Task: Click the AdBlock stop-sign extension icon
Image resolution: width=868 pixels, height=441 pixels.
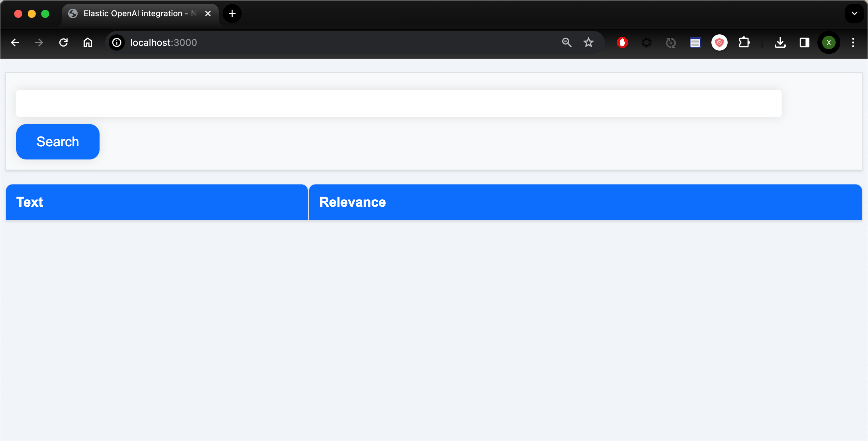Action: click(x=622, y=42)
